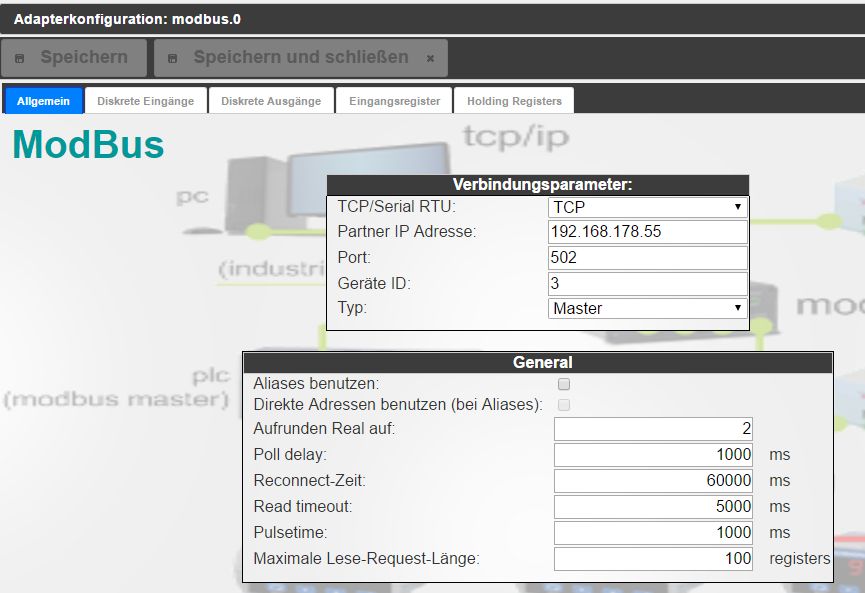The image size is (865, 593).
Task: Click the Geräte ID label
Action: click(374, 284)
